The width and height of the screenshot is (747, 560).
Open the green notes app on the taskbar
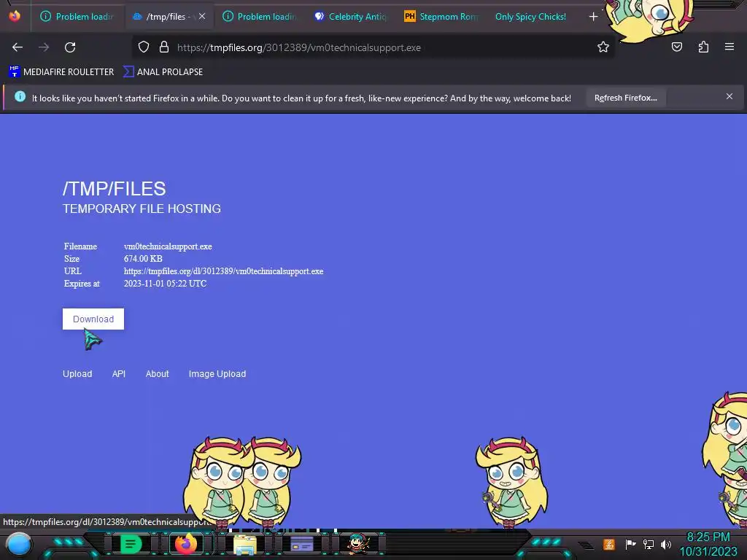click(x=131, y=544)
